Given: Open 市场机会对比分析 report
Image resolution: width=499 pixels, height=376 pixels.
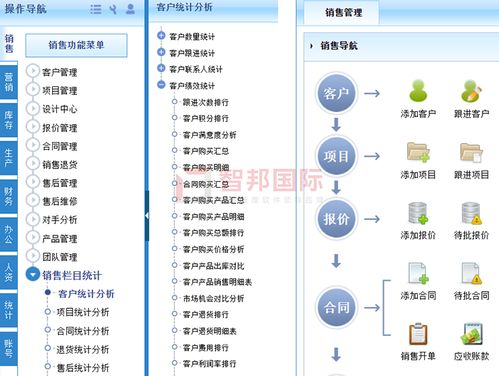Looking at the screenshot, I should [x=213, y=298].
